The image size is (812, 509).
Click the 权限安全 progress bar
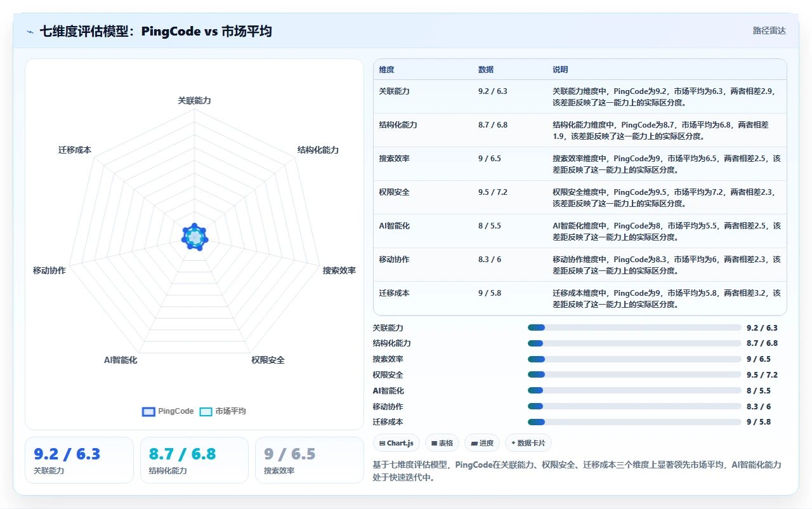pos(634,375)
